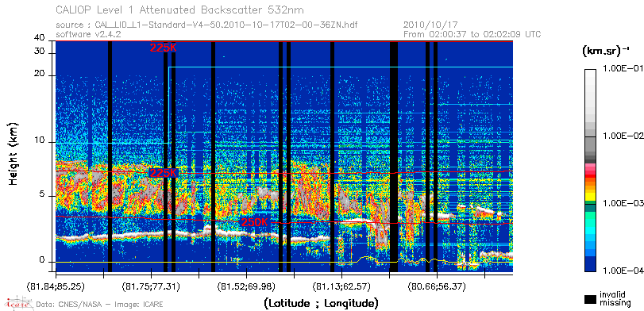Image resolution: width=644 pixels, height=311 pixels.
Task: Click the ICARE logo at bottom left
Action: point(18,303)
